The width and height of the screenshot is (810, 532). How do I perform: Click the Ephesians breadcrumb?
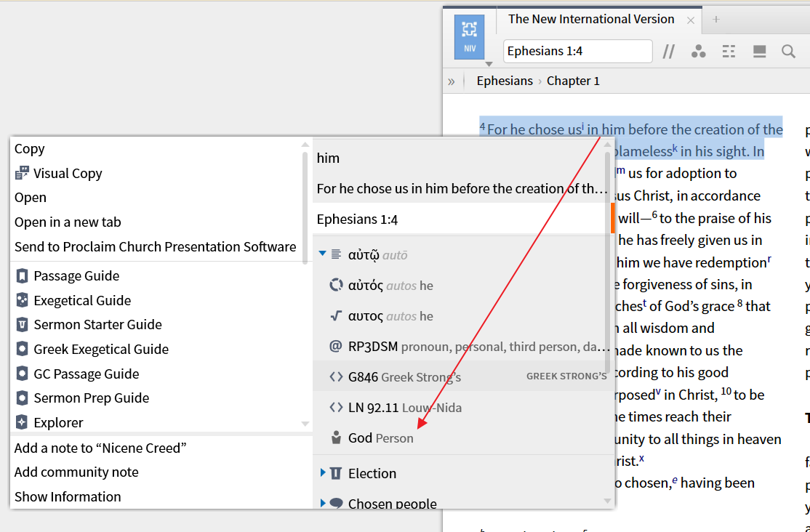[504, 81]
